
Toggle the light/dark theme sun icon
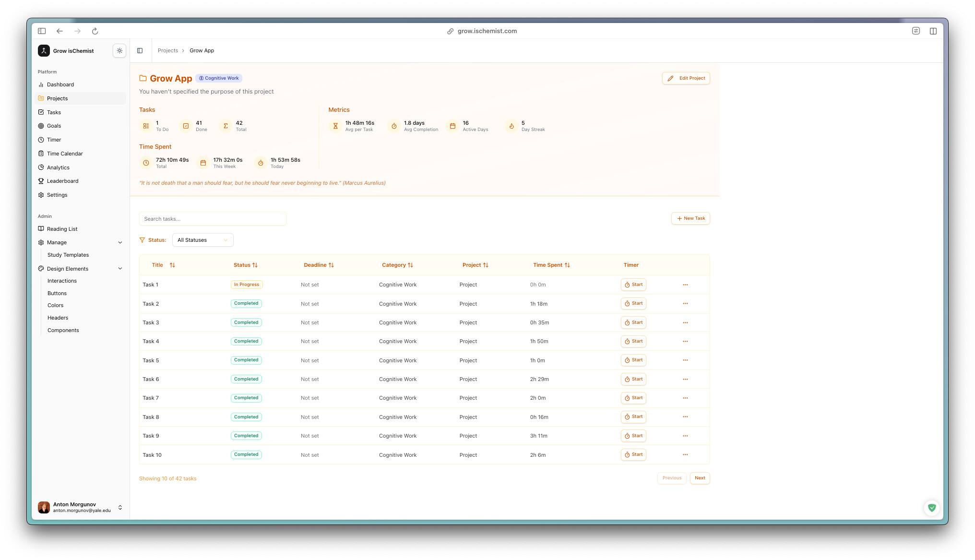[119, 50]
